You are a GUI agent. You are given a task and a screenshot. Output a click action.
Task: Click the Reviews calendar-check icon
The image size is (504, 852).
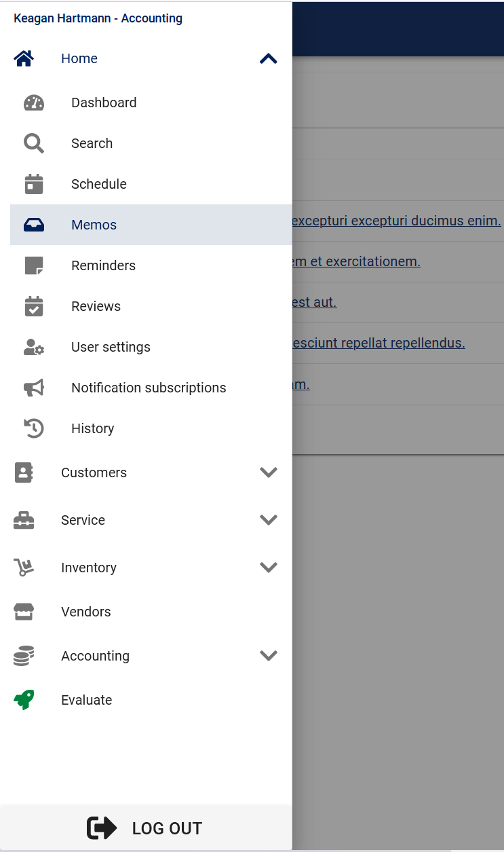point(34,306)
